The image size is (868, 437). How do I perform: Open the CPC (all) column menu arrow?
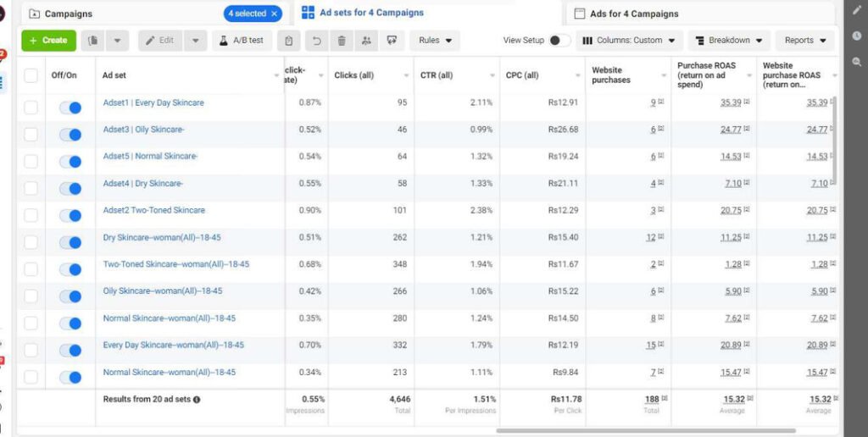tap(578, 75)
